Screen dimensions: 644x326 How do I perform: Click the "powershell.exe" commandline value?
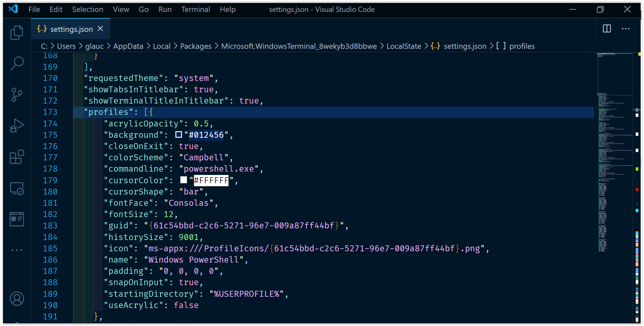coord(219,169)
